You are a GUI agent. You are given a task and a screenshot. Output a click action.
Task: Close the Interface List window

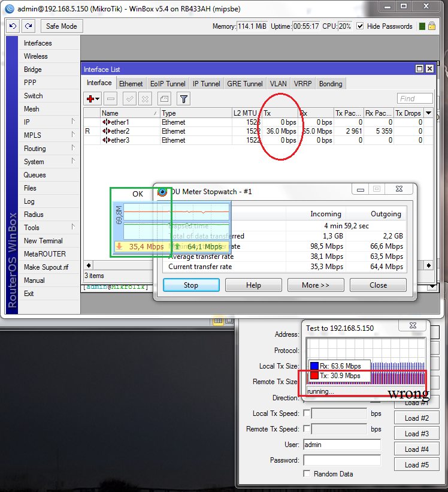tap(429, 69)
